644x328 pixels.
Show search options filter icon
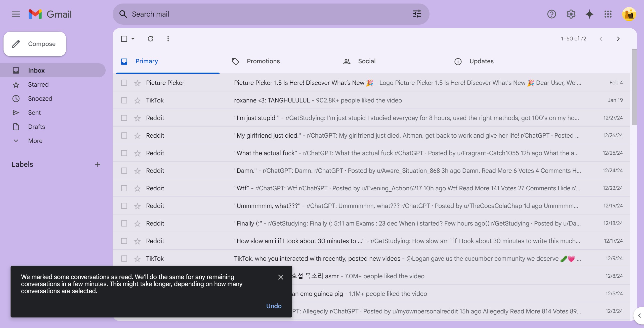click(417, 14)
